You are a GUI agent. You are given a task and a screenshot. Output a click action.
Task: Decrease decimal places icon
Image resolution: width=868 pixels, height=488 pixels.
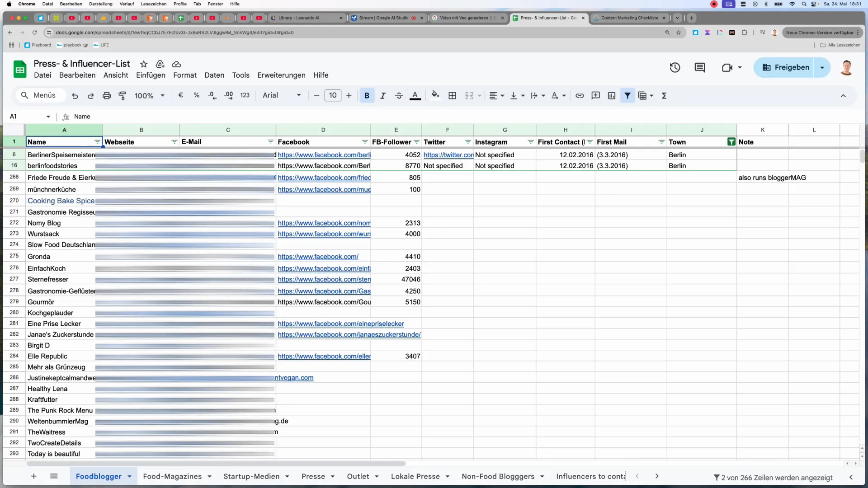tap(212, 95)
